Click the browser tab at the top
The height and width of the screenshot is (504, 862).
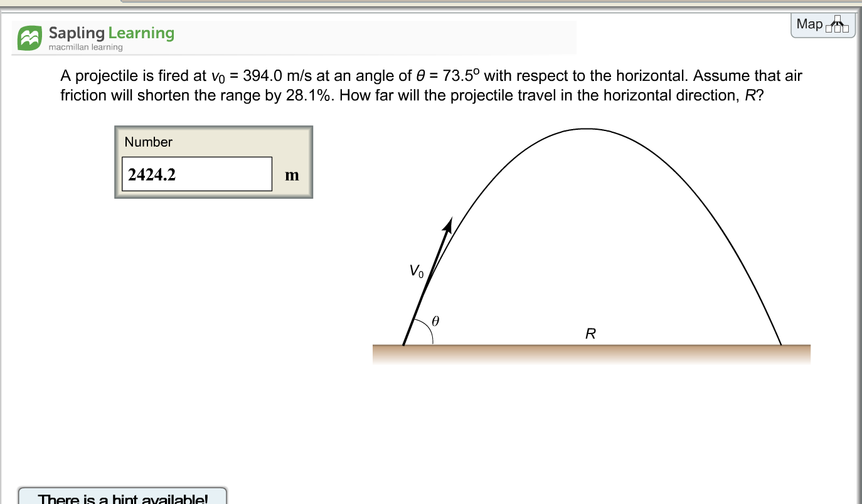(251, 3)
